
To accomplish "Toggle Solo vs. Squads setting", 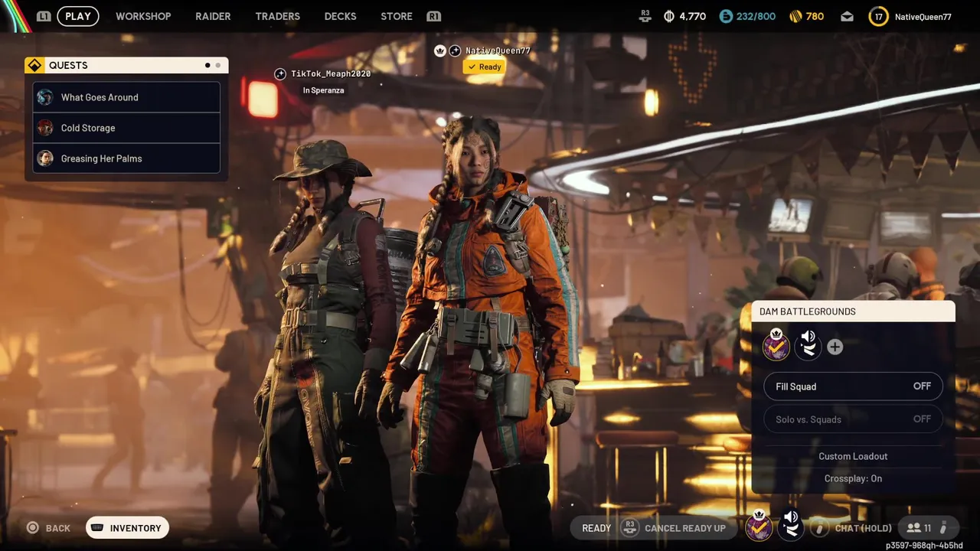I will pos(853,419).
